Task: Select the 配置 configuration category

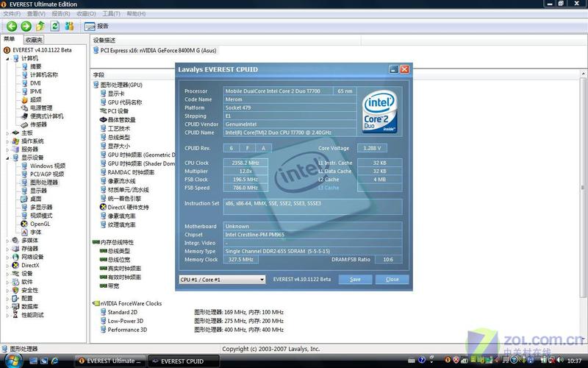Action: (26, 299)
